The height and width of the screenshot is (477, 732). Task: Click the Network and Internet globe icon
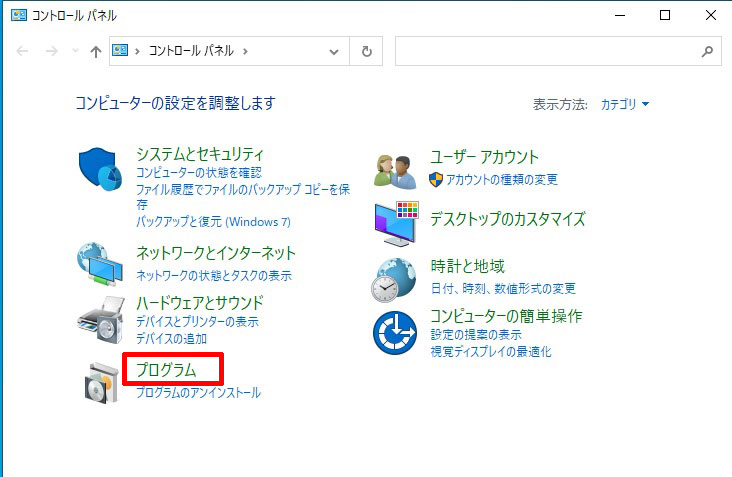coord(100,264)
